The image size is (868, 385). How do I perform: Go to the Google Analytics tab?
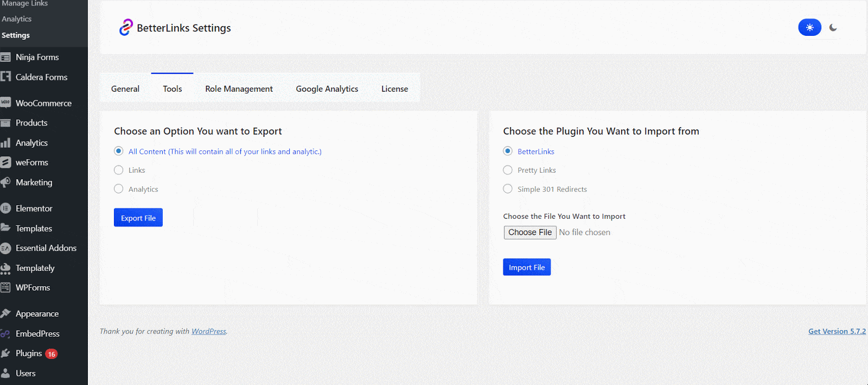tap(327, 89)
